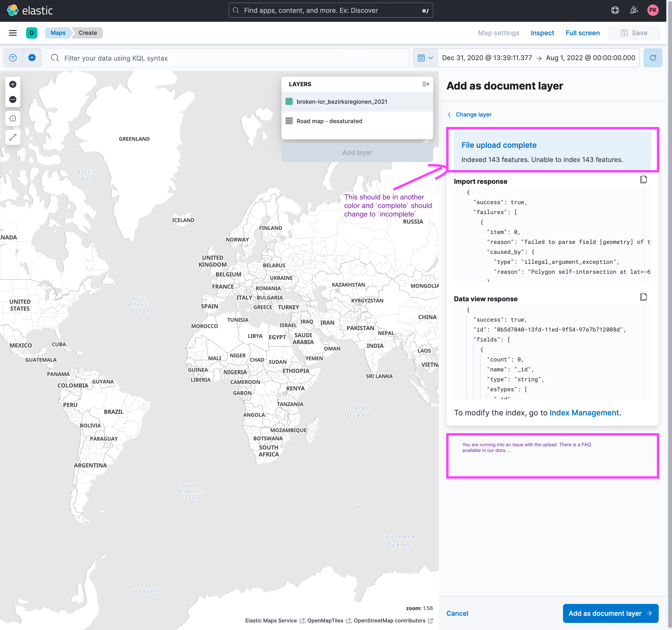The height and width of the screenshot is (630, 672).
Task: Cancel adding the document layer
Action: (457, 613)
